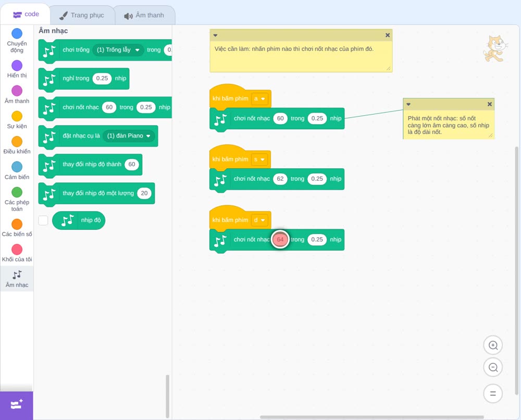Click the add extension button

(17, 405)
